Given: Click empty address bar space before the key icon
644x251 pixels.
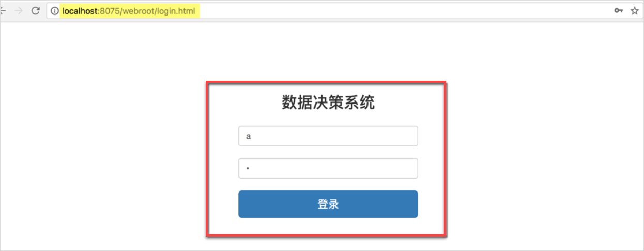Looking at the screenshot, I should (x=403, y=11).
